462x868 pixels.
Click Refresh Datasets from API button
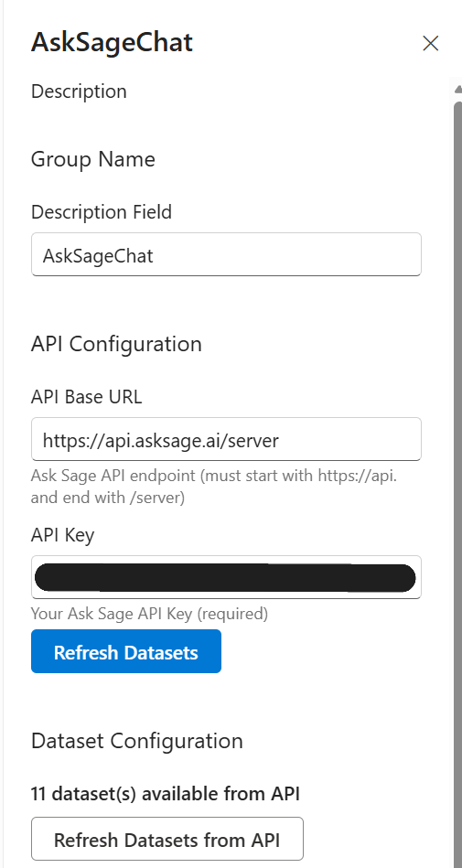[167, 840]
